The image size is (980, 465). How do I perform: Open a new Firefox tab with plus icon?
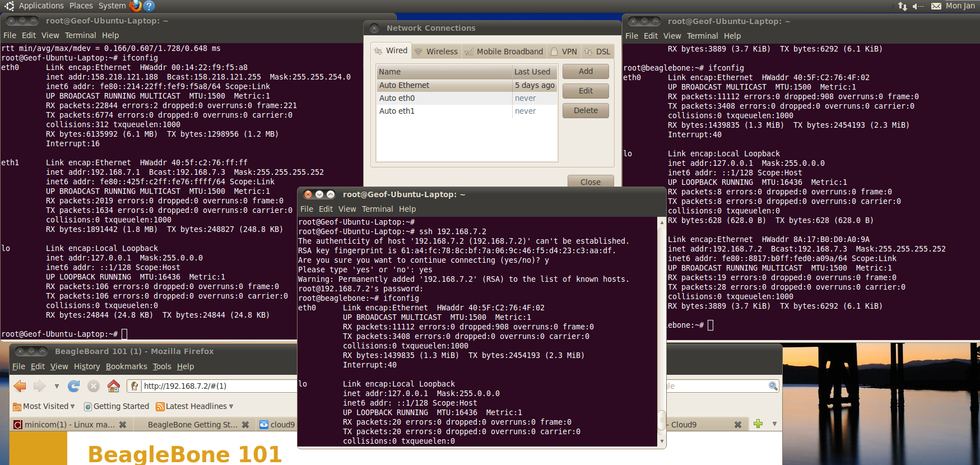point(758,424)
